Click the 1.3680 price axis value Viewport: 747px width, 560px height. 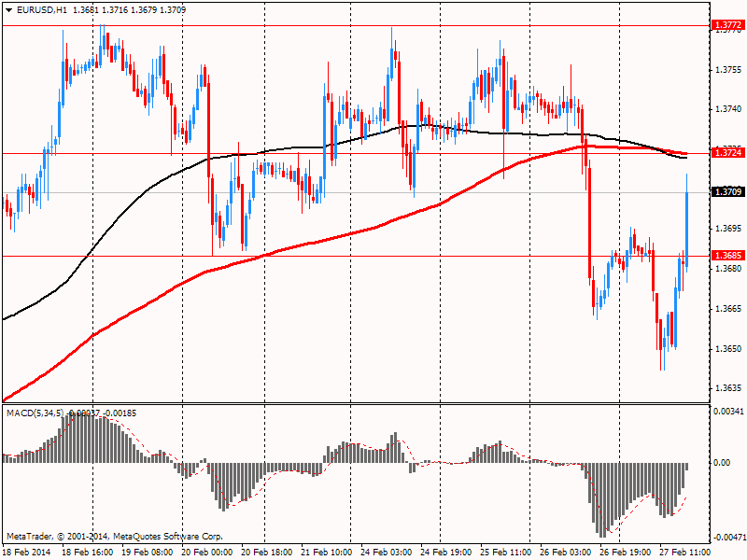coord(729,269)
